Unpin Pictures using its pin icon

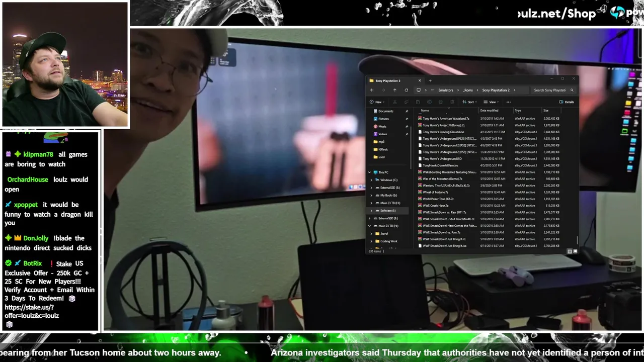coord(407,119)
